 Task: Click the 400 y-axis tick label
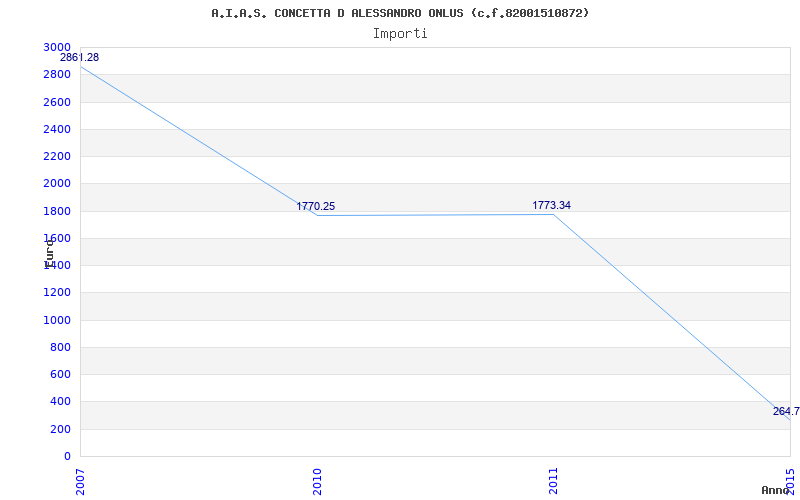click(x=61, y=402)
